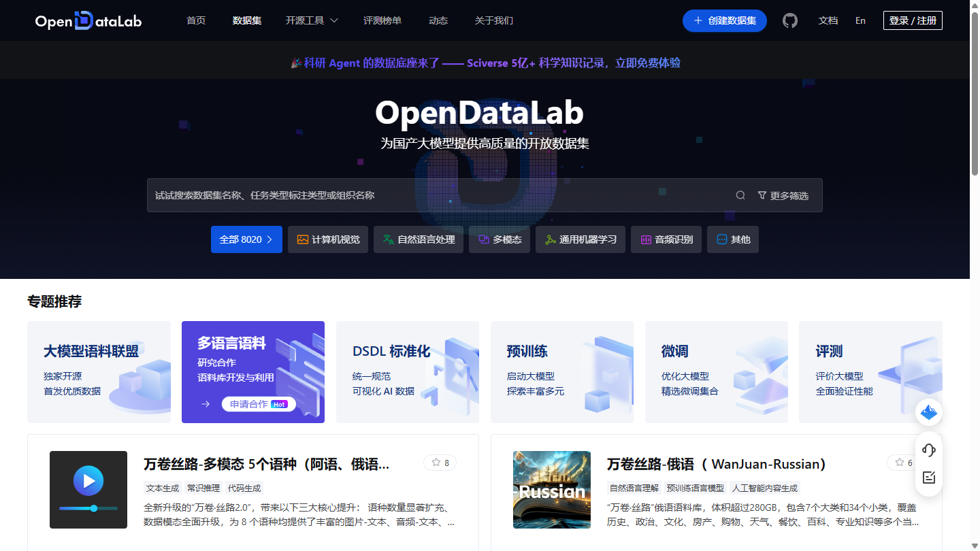Click the 人工智能内容生成 tag

(765, 488)
